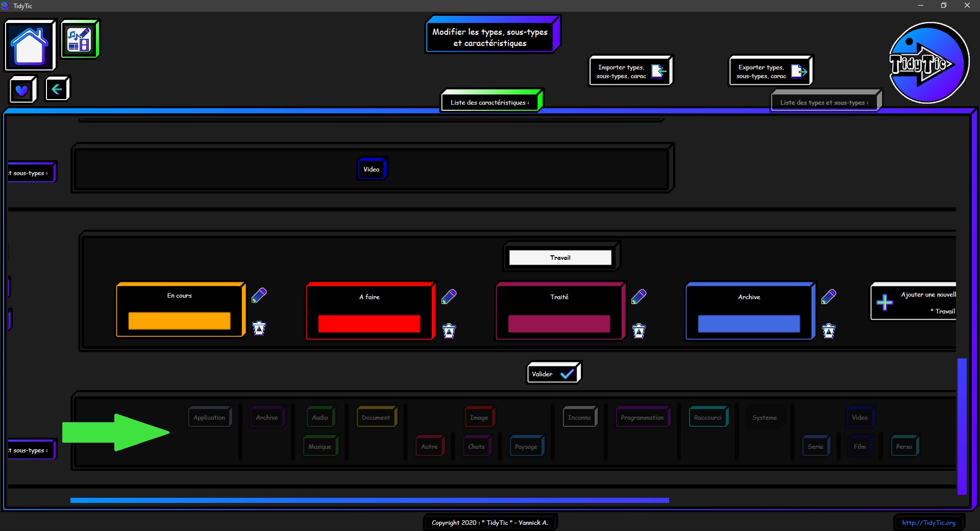Switch to 'Liste des caractéristiques' tab
Image resolution: width=980 pixels, height=531 pixels.
coord(490,102)
